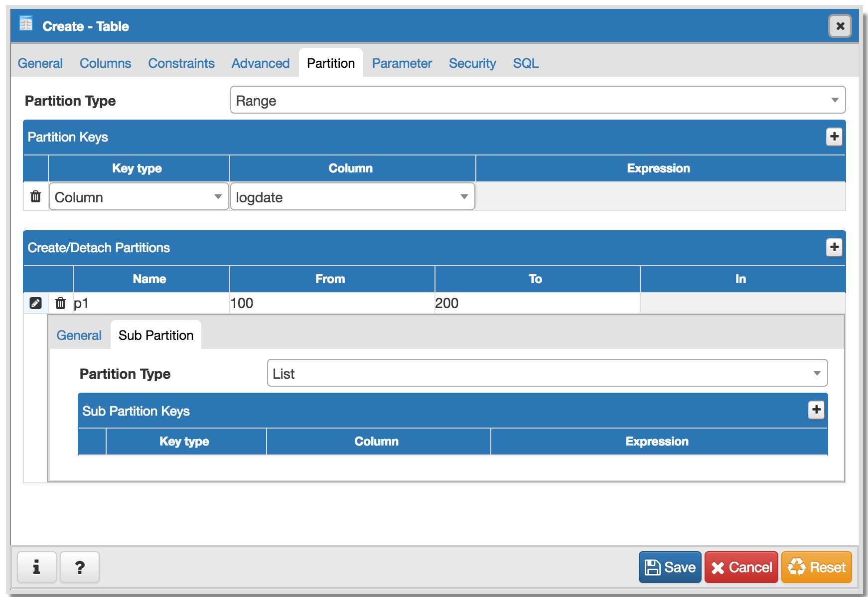868x597 pixels.
Task: Edit the partition name field p1
Action: (x=150, y=303)
